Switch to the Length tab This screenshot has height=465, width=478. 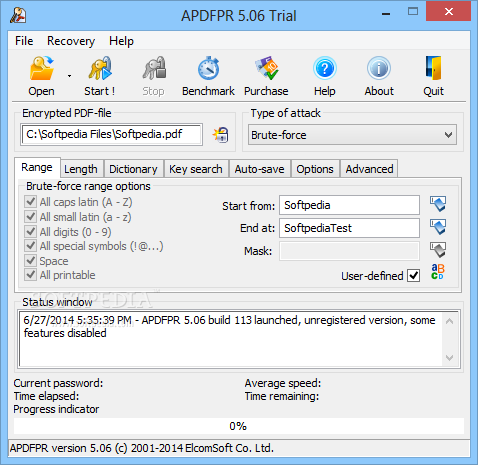81,169
